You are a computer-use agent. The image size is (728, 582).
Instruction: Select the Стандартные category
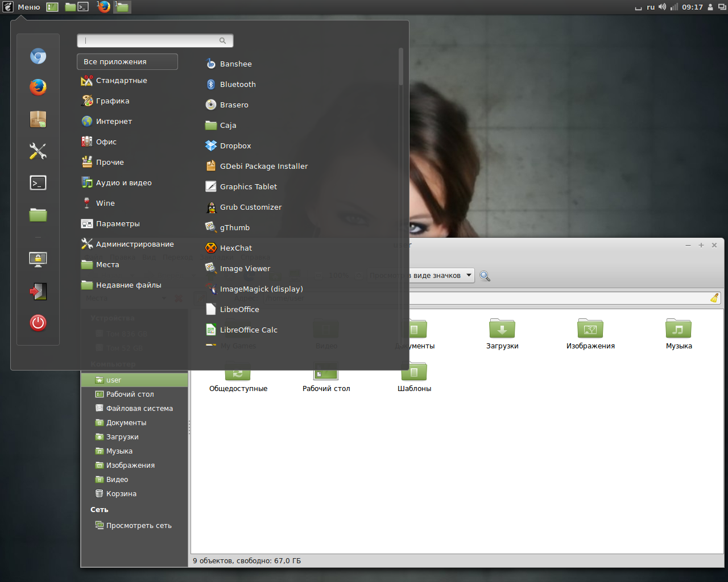(114, 81)
